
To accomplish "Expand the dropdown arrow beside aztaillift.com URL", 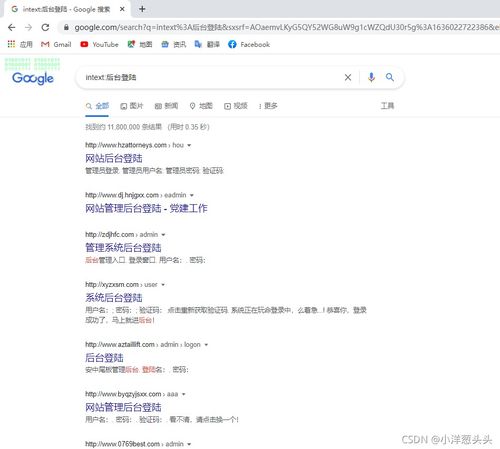I will click(x=206, y=345).
